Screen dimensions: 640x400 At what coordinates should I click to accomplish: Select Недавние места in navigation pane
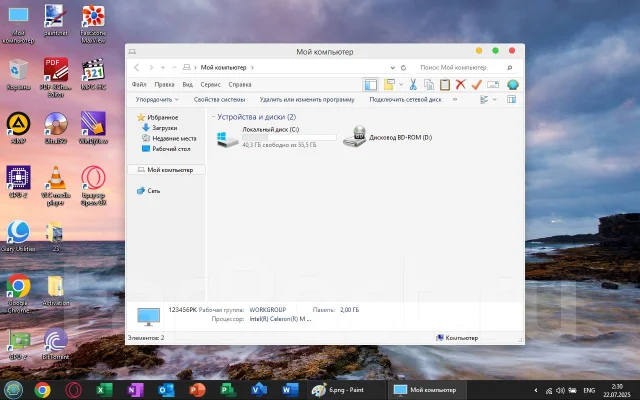point(169,138)
